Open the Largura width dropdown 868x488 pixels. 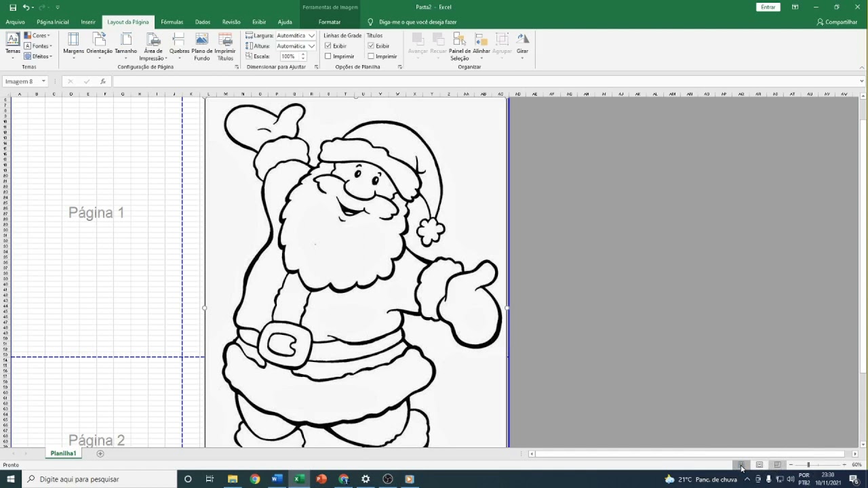tap(312, 35)
